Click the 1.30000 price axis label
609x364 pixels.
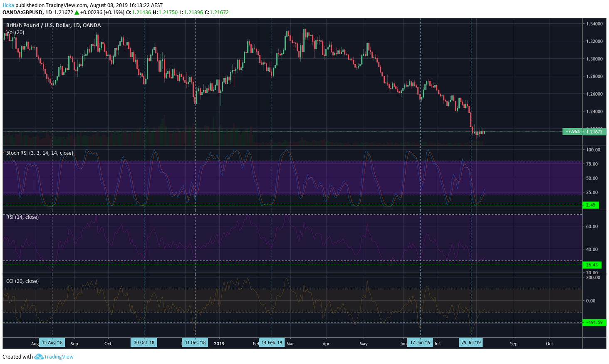[x=594, y=59]
